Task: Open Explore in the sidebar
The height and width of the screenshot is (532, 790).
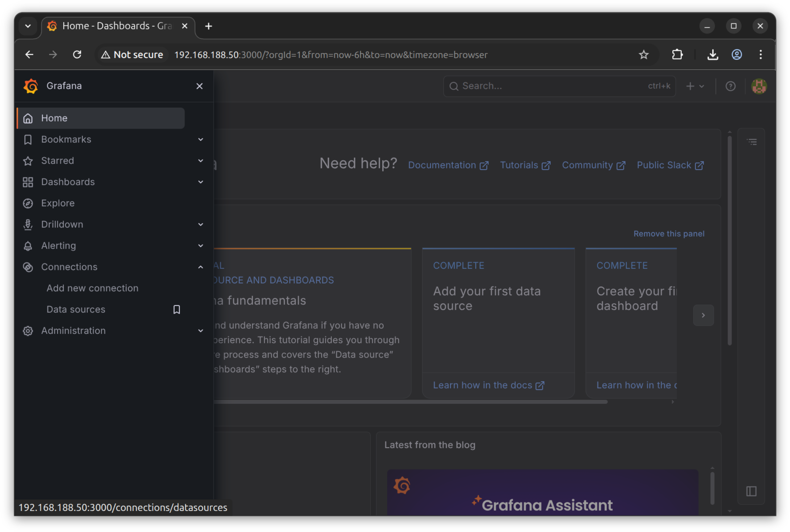Action: [58, 203]
